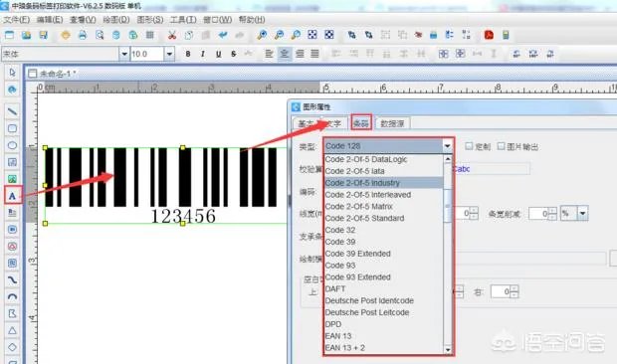Select the straight Line drawing tool

pos(12,111)
